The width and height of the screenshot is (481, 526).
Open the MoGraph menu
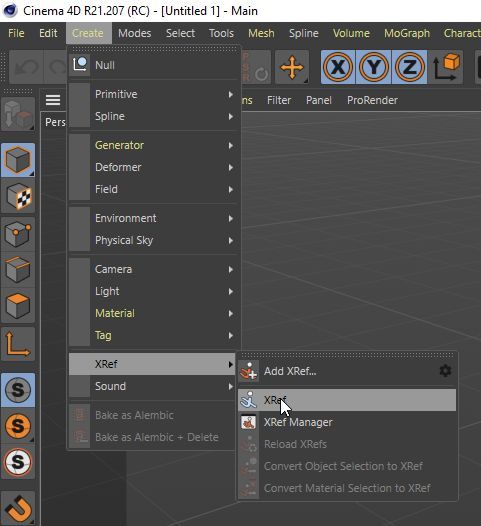coord(407,33)
